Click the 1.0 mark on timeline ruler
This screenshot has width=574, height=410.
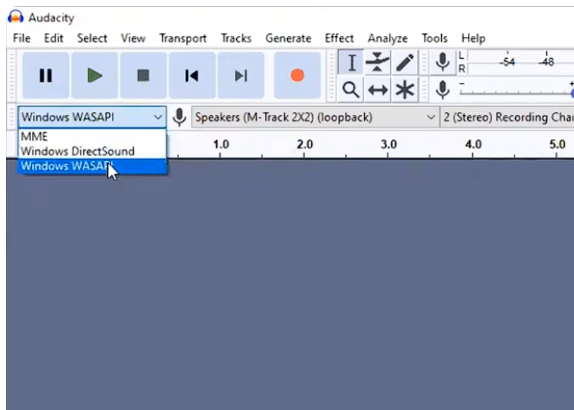point(221,145)
